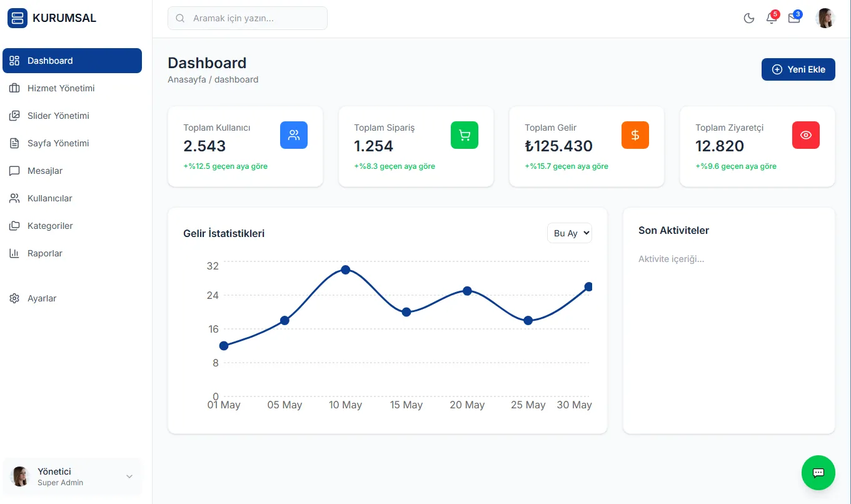The height and width of the screenshot is (504, 851).
Task: Toggle dark mode with the moon icon
Action: click(x=748, y=18)
